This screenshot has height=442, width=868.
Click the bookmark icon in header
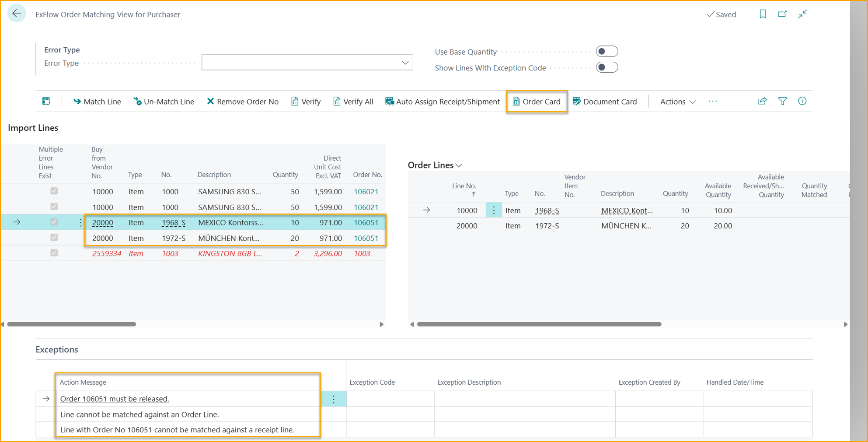click(x=763, y=14)
